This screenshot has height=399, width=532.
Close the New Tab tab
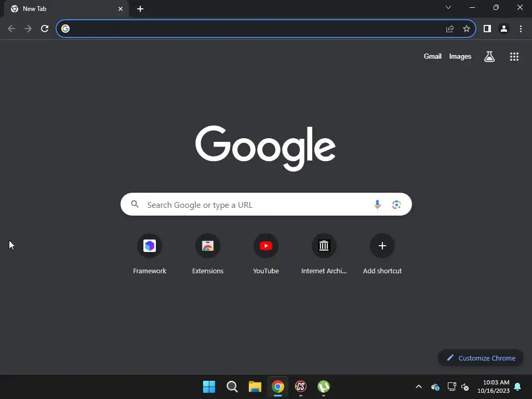point(121,9)
